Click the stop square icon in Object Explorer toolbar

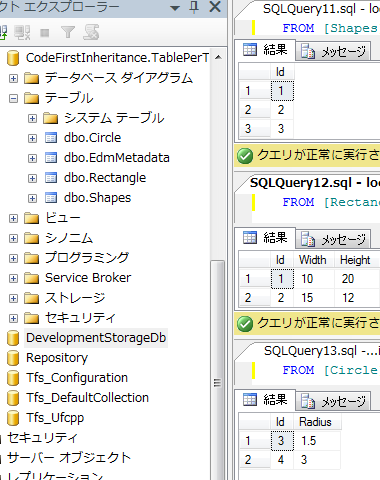45,33
